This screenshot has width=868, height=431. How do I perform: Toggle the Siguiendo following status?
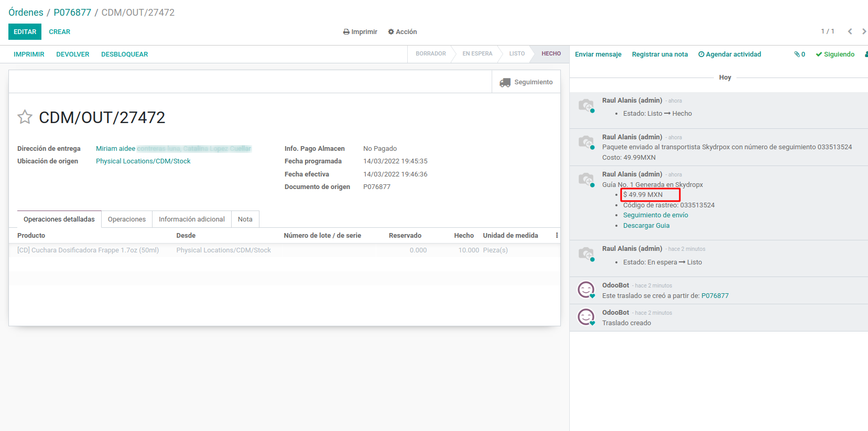(x=835, y=54)
